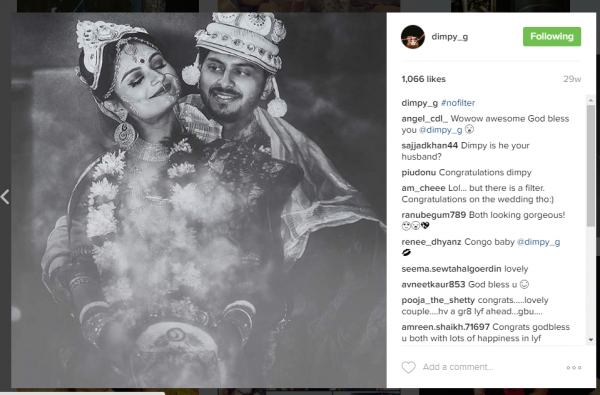Click the comments scrollbar thumb
This screenshot has height=395, width=600.
coord(591,165)
